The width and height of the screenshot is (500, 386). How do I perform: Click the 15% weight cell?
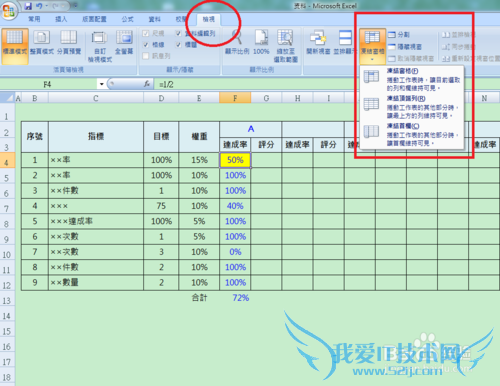pos(199,160)
